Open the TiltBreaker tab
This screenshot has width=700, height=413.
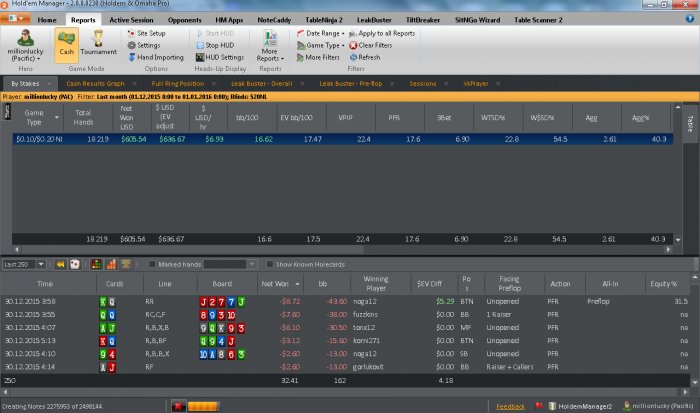click(423, 20)
